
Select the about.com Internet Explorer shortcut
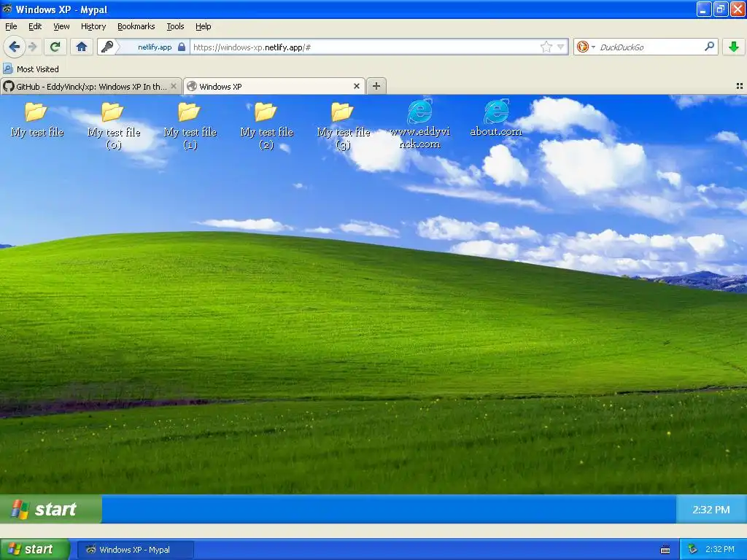[496, 117]
